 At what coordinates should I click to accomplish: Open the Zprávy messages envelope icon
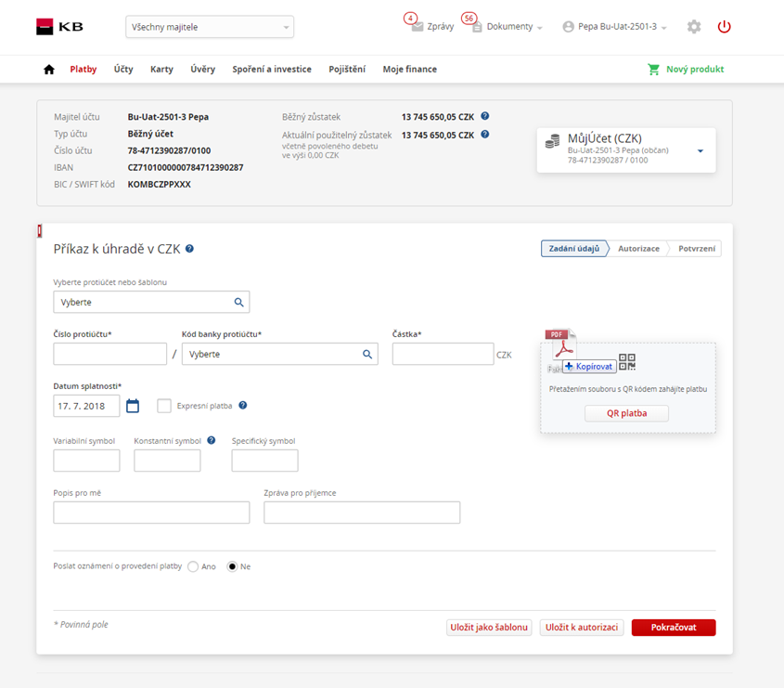pos(418,27)
